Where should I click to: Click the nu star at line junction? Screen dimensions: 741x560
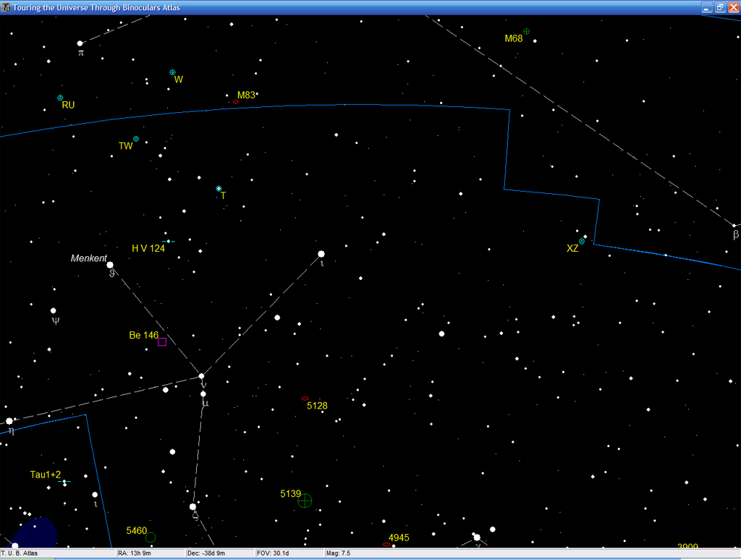tap(201, 376)
